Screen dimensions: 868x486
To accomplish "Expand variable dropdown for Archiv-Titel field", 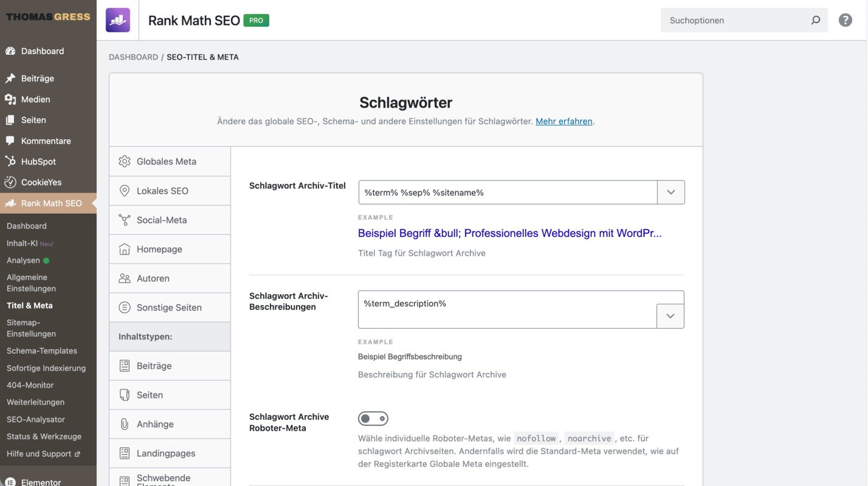I will 670,193.
